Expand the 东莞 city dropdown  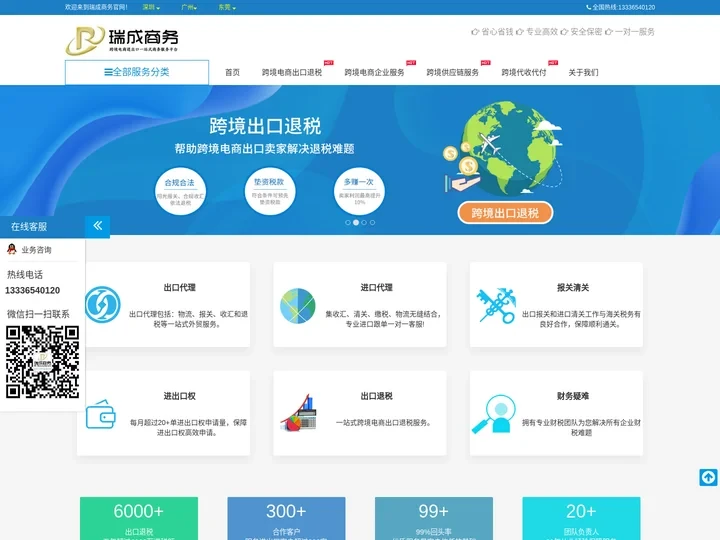coord(227,7)
